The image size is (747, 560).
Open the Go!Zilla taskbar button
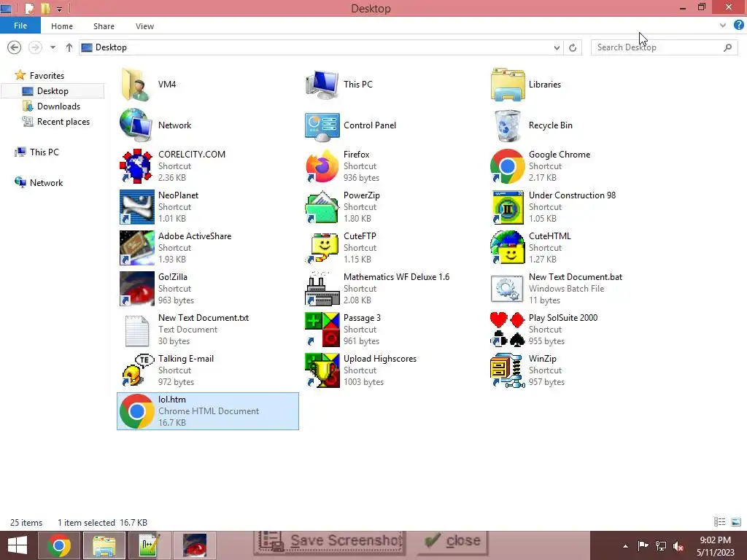point(194,545)
